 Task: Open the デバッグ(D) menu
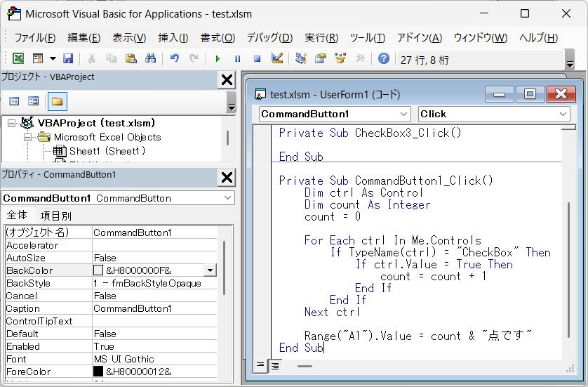coord(269,37)
